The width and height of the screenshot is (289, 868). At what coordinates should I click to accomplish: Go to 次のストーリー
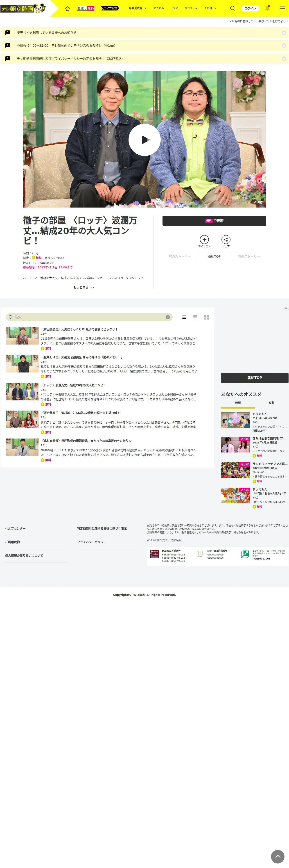tap(249, 256)
